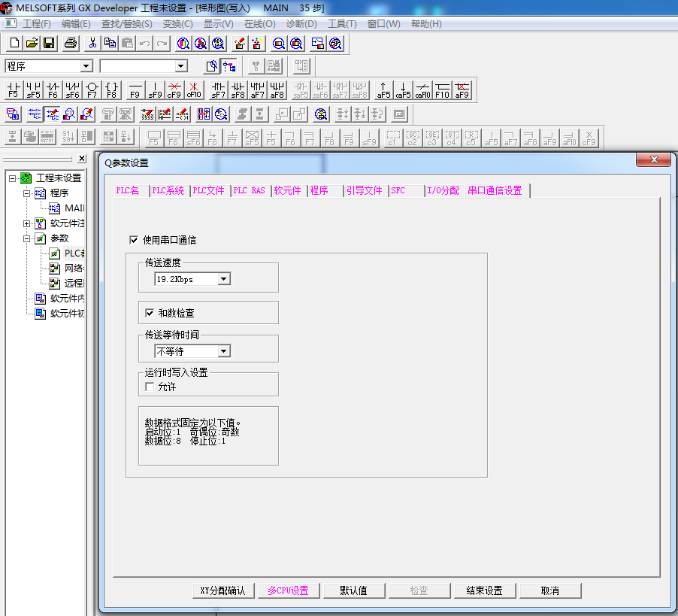Open the 传送等待时间 dropdown
678x616 pixels.
coord(223,351)
